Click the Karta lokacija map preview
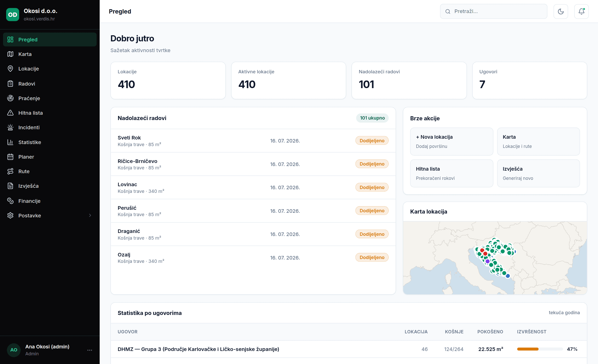The image size is (598, 364). click(495, 258)
